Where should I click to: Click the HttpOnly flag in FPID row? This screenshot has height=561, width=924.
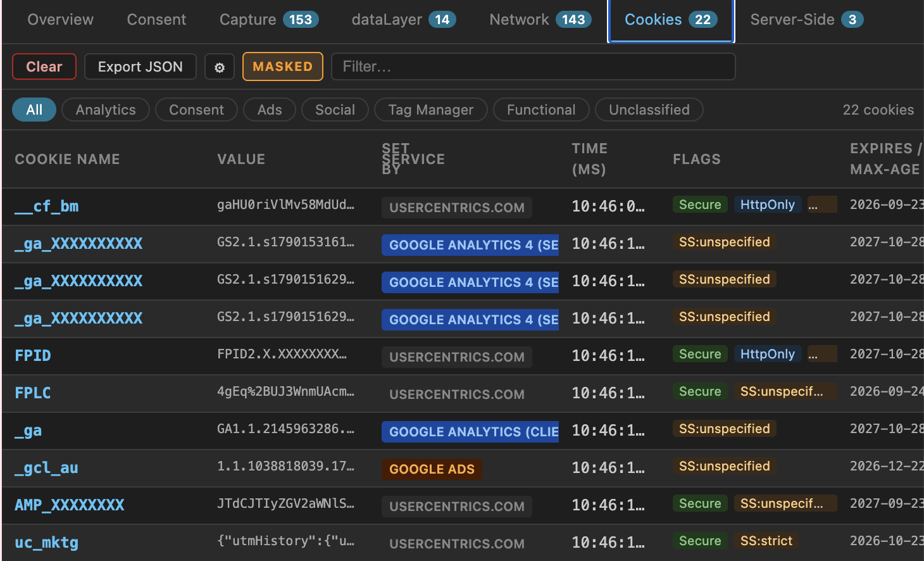click(768, 354)
